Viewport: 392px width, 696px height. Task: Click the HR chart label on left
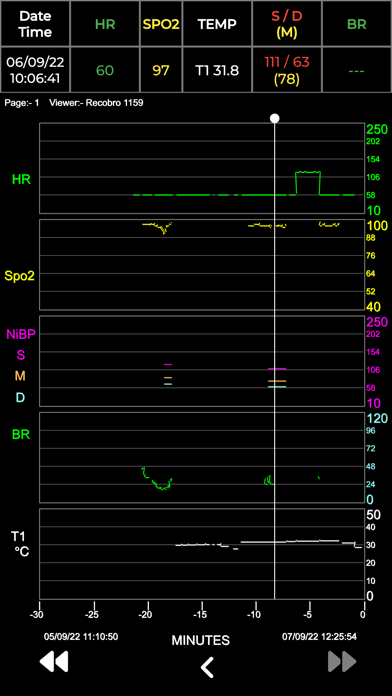[22, 180]
